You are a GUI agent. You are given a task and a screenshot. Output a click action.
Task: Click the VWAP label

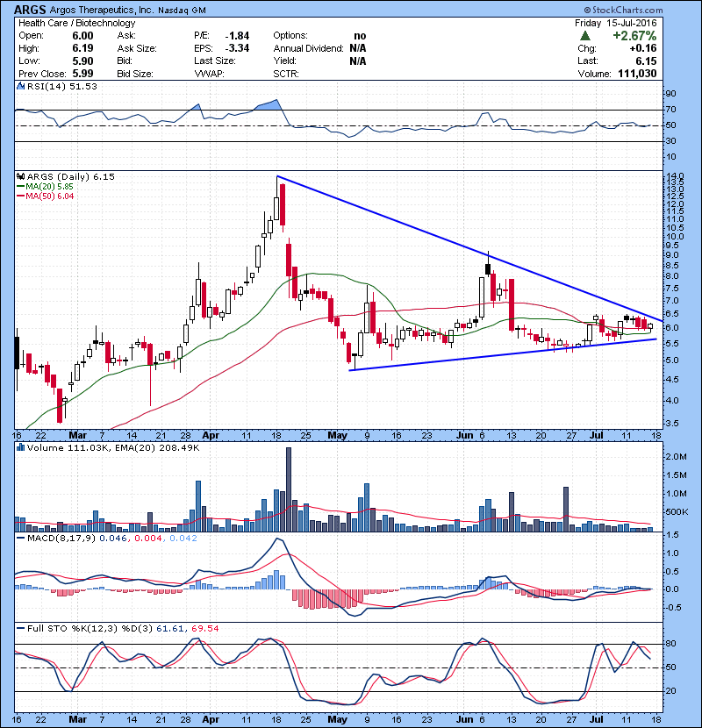(209, 74)
